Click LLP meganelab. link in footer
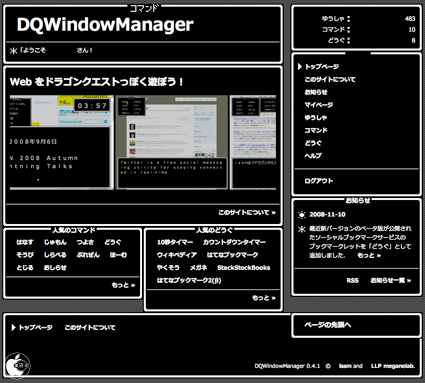Viewport: 425px width, 383px height. tap(393, 366)
